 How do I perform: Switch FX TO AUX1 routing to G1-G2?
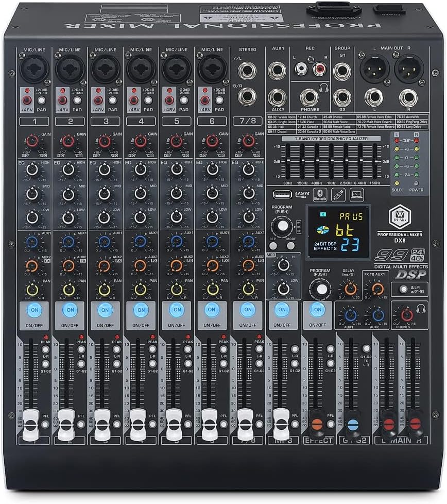[404, 290]
